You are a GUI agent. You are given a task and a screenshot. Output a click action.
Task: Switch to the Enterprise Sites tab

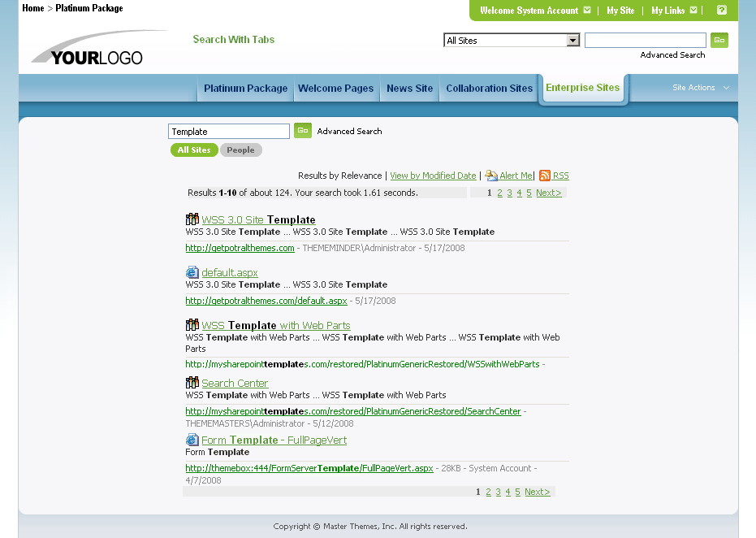pyautogui.click(x=582, y=88)
